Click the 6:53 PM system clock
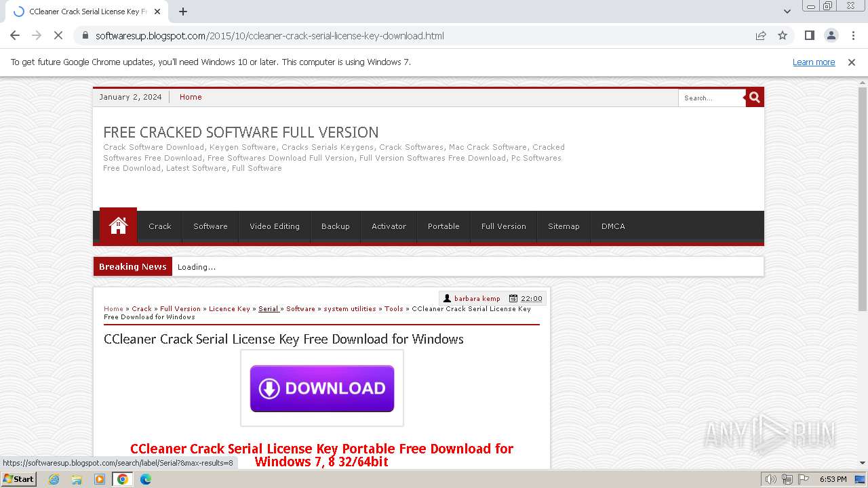This screenshot has height=488, width=868. coord(833,479)
